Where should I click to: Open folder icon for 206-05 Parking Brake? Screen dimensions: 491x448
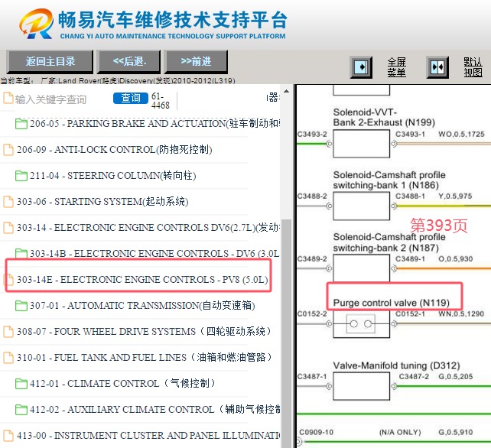pyautogui.click(x=21, y=124)
